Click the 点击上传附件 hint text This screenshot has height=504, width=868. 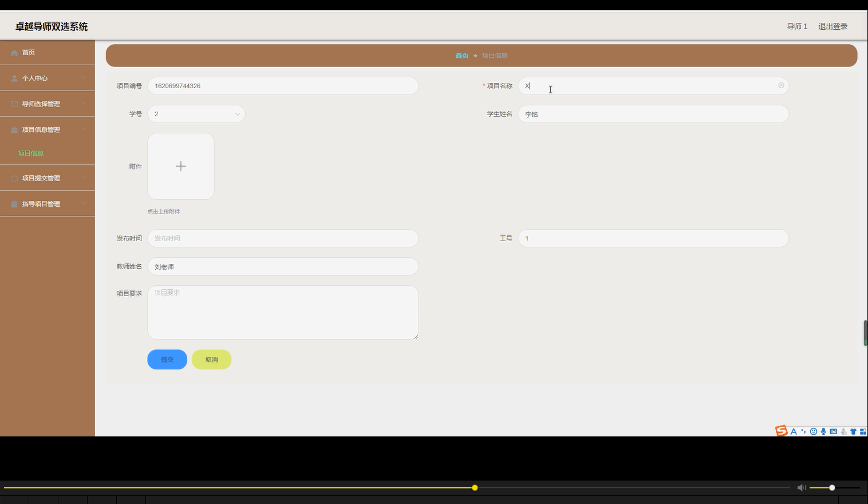click(164, 211)
